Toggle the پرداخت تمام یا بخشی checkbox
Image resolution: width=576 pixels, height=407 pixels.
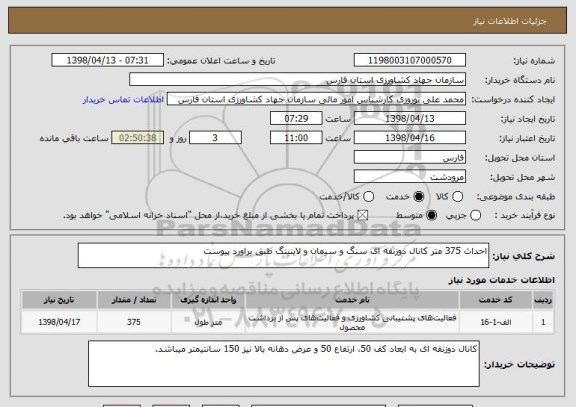tap(363, 215)
